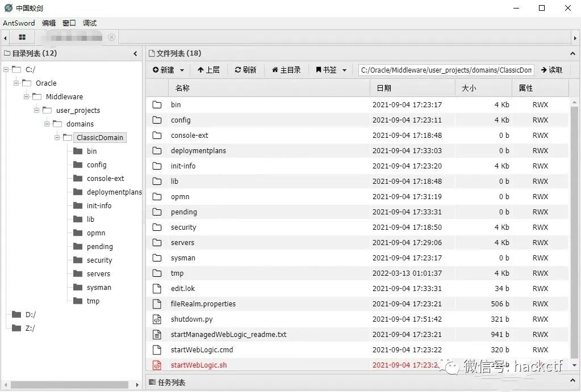Click the red startWebLogic.sh file icon
The width and height of the screenshot is (581, 392).
click(x=157, y=365)
